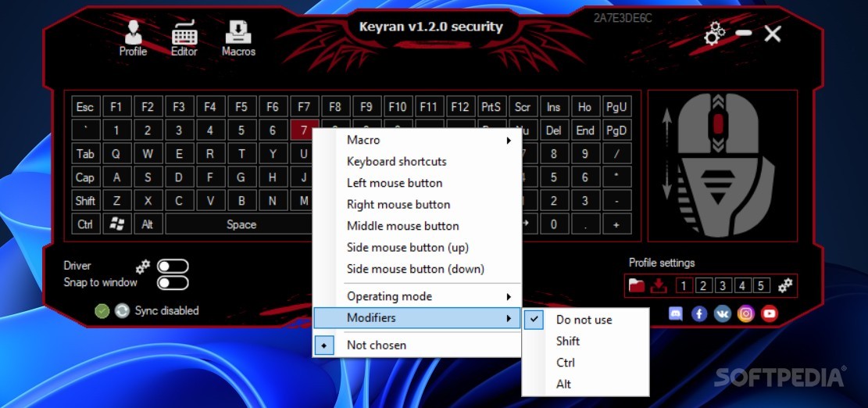The height and width of the screenshot is (408, 868).
Task: Select the Cap key
Action: (x=84, y=177)
